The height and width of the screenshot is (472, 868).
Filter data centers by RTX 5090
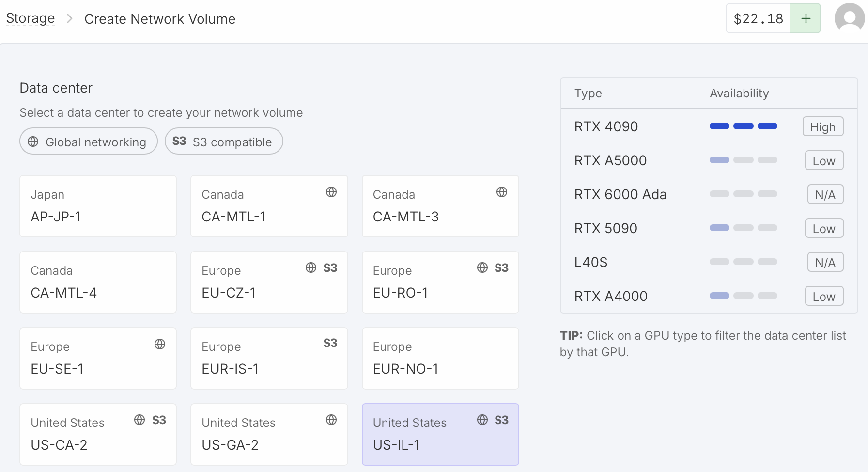(605, 228)
